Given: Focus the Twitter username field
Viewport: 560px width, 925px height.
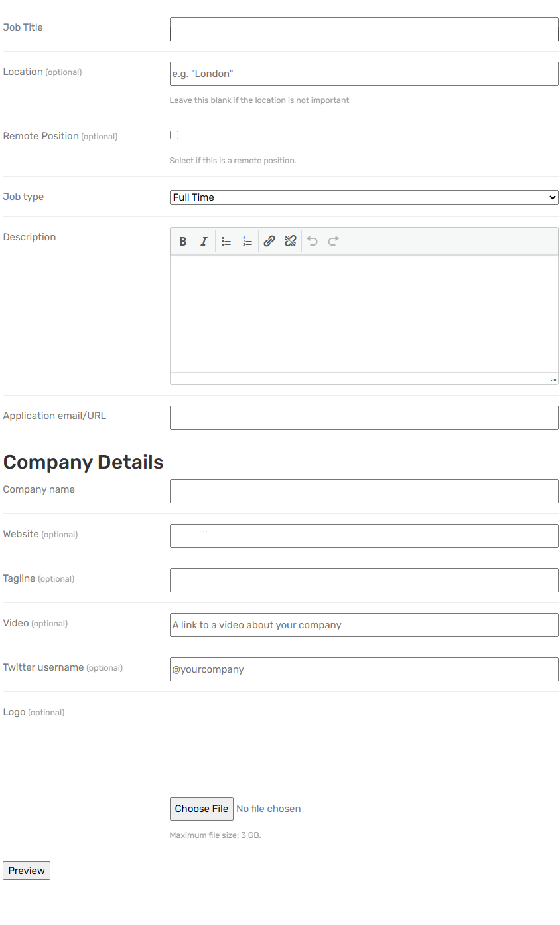Looking at the screenshot, I should pyautogui.click(x=364, y=669).
